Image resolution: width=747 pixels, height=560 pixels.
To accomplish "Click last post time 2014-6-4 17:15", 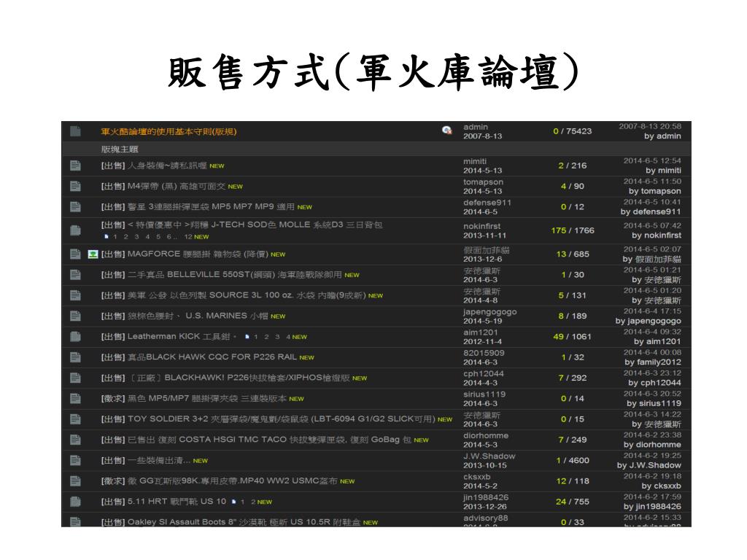I will coord(652,311).
